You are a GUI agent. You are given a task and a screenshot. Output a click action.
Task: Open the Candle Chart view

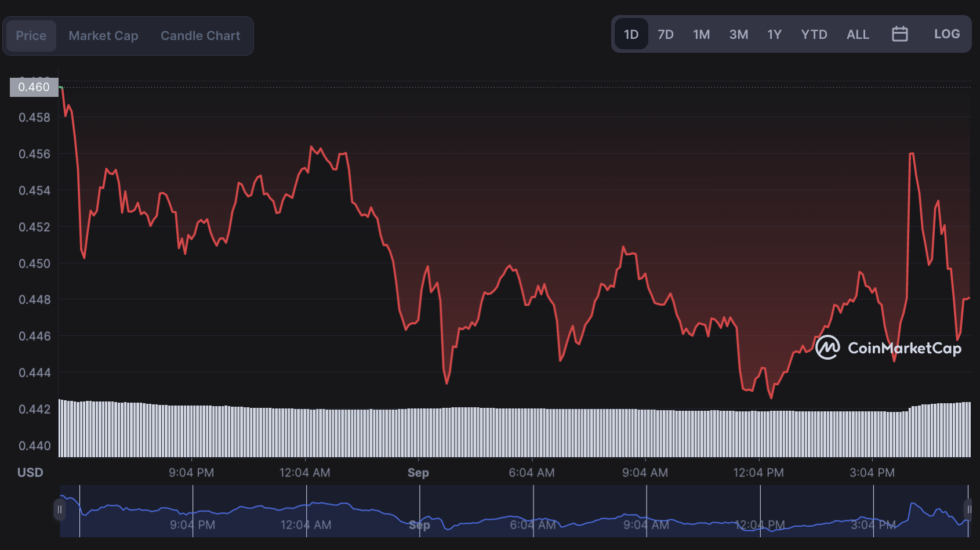(x=200, y=36)
